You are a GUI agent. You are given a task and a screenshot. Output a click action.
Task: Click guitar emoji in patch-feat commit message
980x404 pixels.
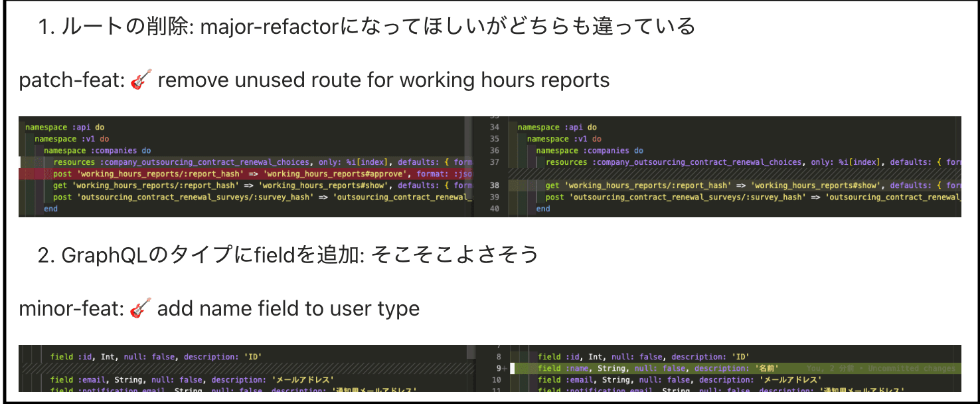coord(140,81)
